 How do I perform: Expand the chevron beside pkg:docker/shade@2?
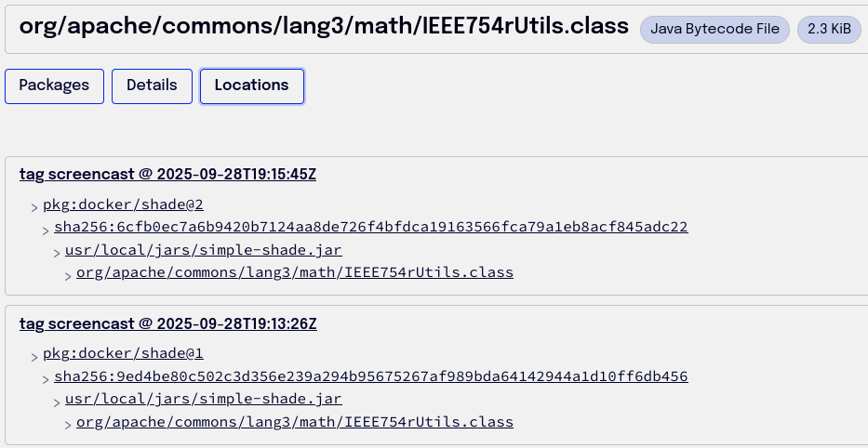click(x=35, y=206)
